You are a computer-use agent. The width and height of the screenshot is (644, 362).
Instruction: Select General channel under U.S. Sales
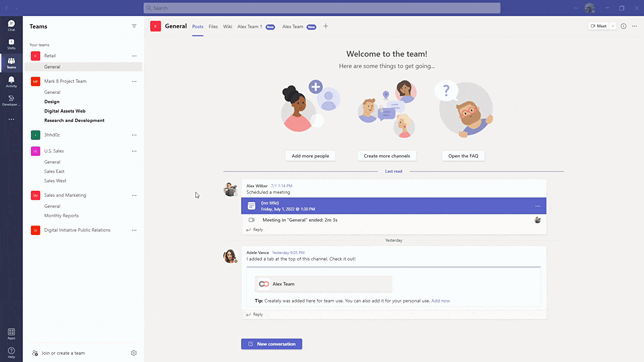coord(52,162)
